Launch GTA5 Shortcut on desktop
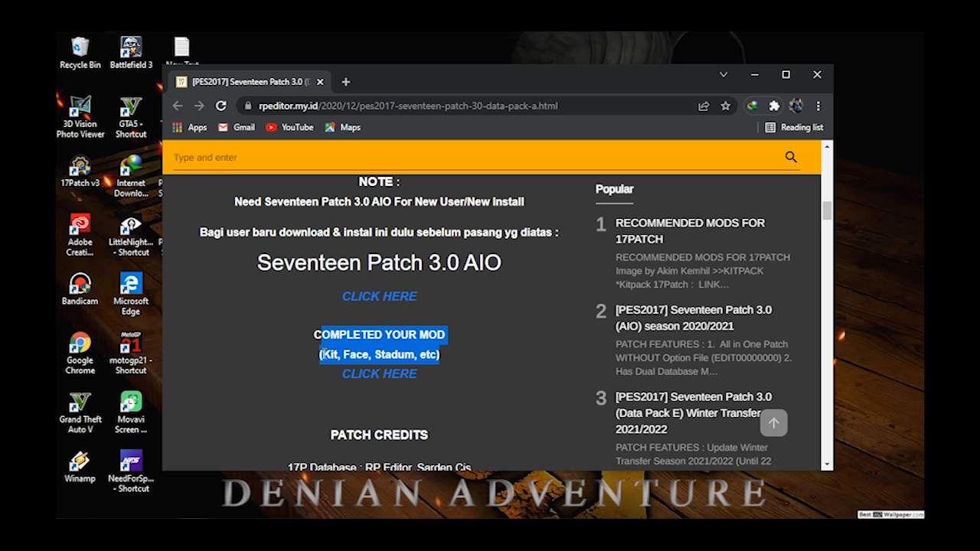The height and width of the screenshot is (551, 980). click(x=131, y=117)
